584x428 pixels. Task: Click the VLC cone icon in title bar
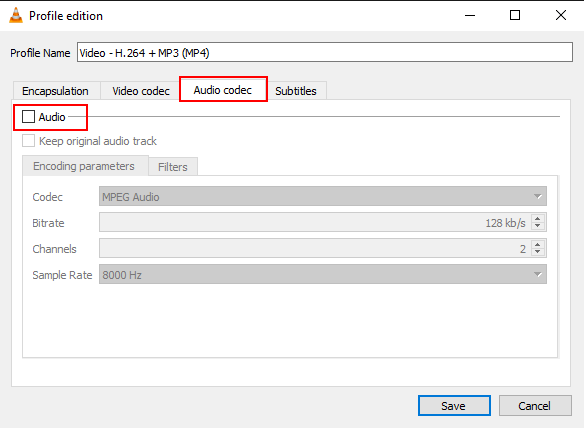pos(16,16)
